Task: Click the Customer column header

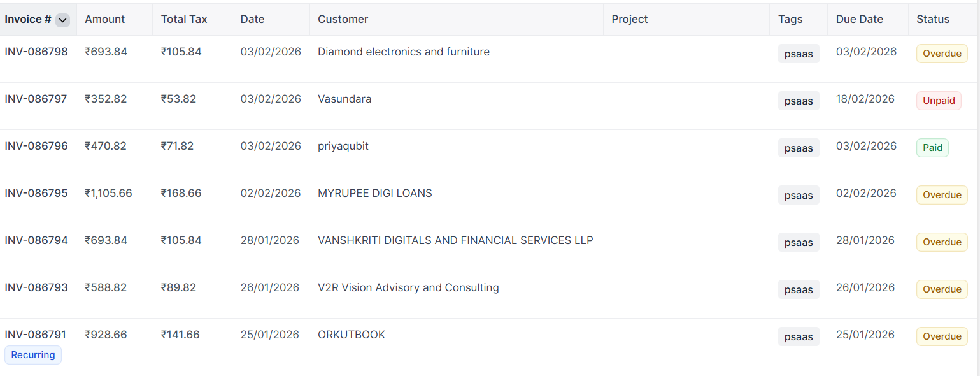Action: (343, 19)
